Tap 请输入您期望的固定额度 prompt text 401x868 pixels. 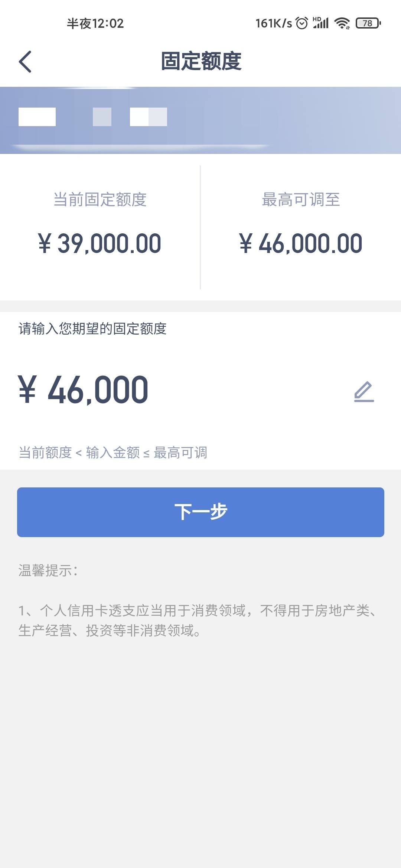[92, 329]
